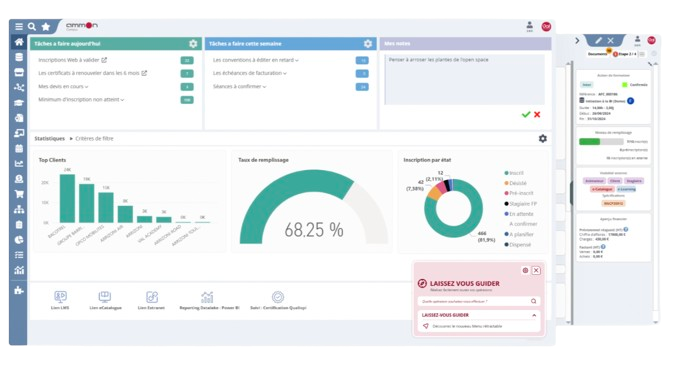This screenshot has width=673, height=371.
Task: Open the bar chart icon in the sidebar
Action: [x=19, y=270]
